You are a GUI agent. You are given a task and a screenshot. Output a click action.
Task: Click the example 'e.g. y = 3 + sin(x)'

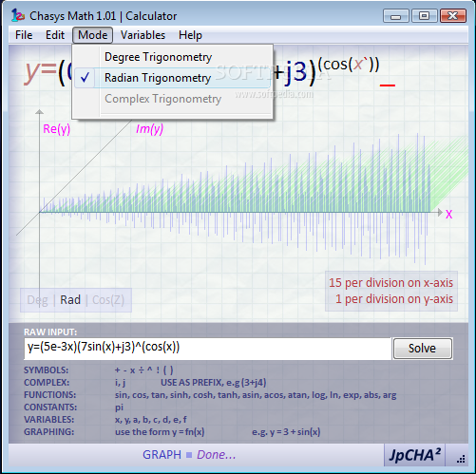[286, 432]
